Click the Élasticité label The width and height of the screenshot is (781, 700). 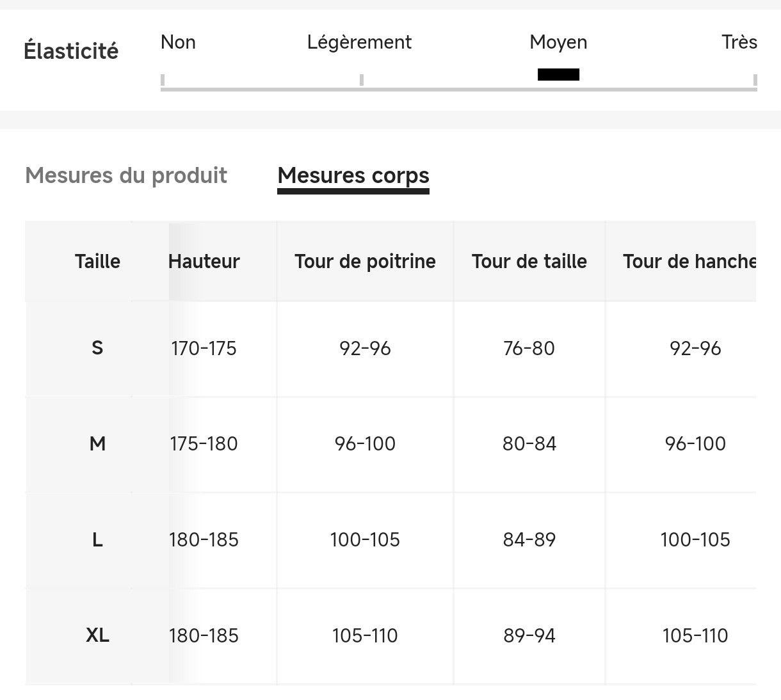(71, 51)
